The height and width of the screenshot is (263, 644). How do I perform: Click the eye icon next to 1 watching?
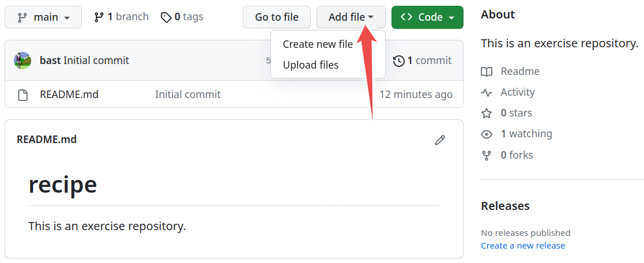click(487, 134)
